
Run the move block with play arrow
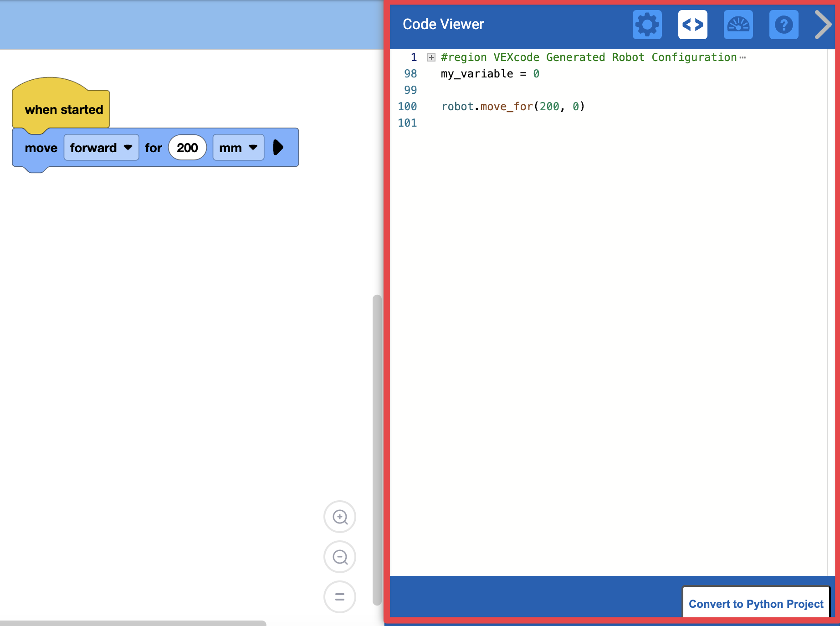pos(279,147)
